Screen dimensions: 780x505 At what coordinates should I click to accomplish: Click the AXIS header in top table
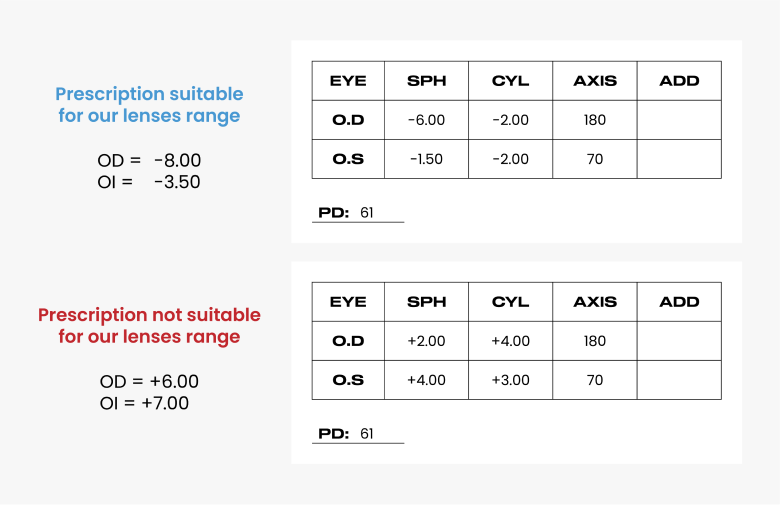(595, 81)
